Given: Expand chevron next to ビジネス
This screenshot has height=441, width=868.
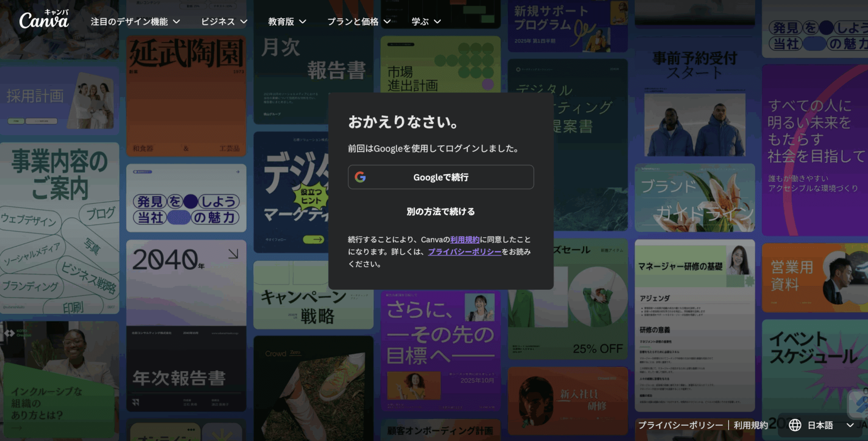Looking at the screenshot, I should 244,21.
